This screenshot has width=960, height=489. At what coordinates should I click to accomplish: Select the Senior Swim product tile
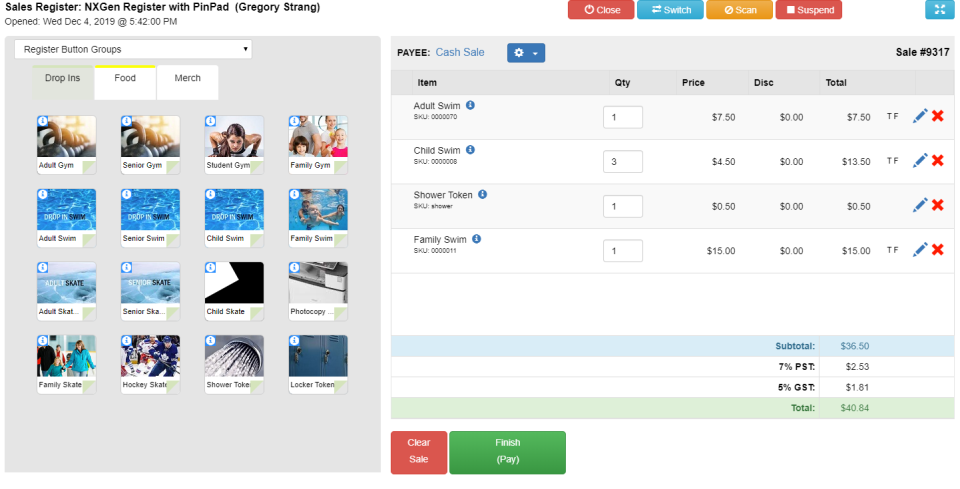point(150,218)
